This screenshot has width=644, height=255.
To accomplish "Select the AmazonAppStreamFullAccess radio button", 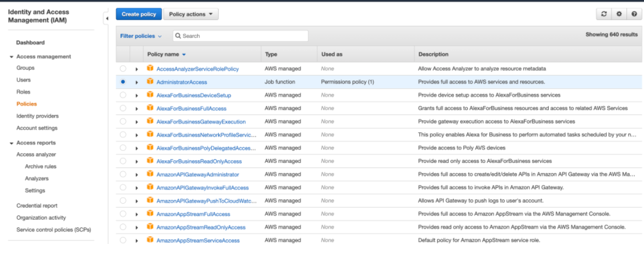I will pyautogui.click(x=123, y=214).
